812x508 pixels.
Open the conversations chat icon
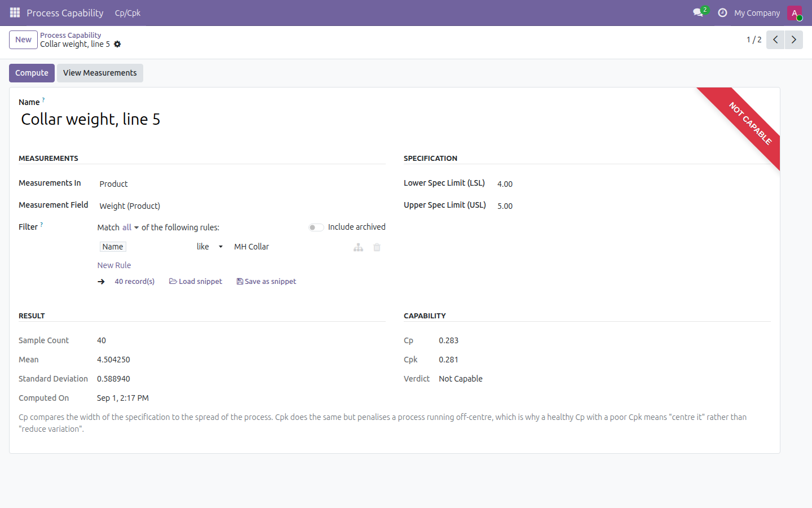(698, 12)
